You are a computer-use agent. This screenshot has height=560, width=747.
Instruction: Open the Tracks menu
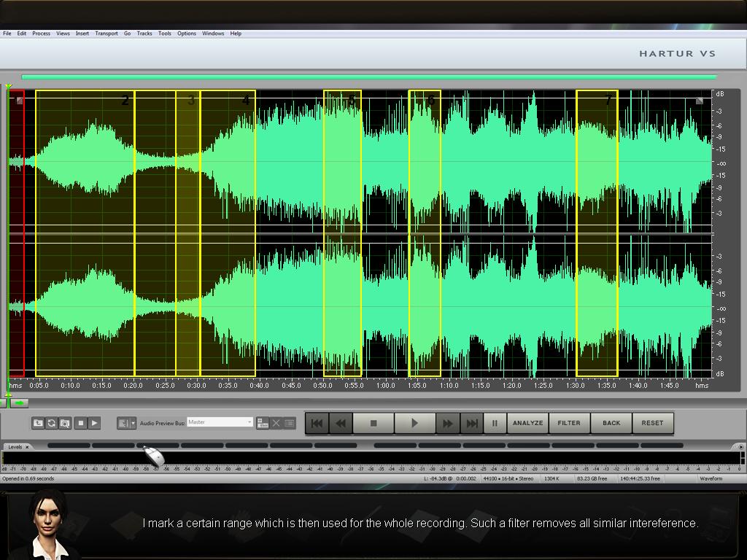pos(144,34)
